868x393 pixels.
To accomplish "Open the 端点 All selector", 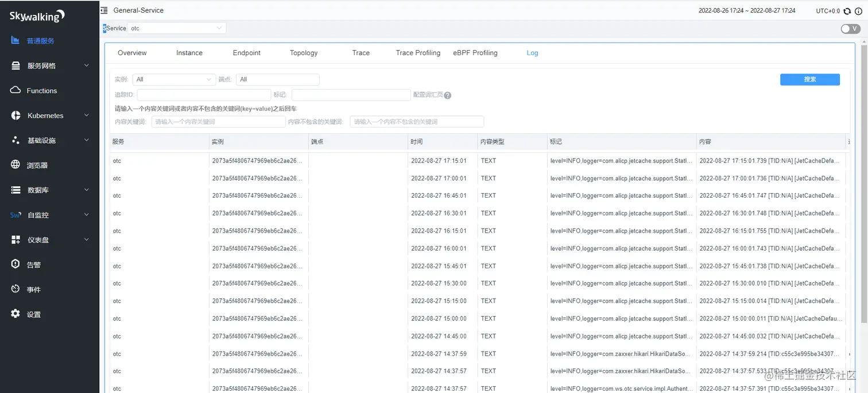I will pyautogui.click(x=278, y=79).
